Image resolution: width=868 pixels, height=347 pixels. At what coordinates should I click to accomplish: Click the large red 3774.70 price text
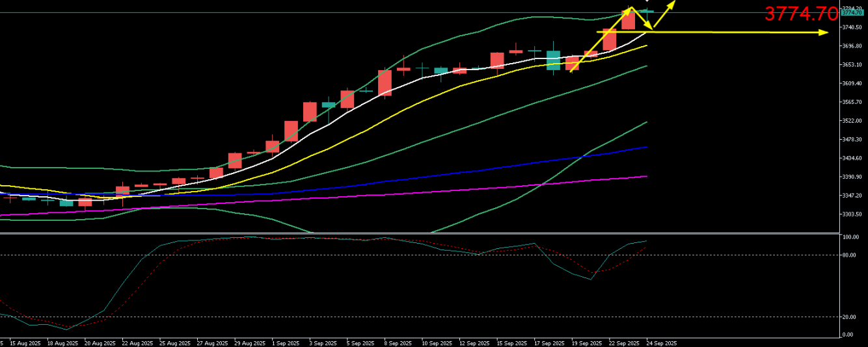(x=800, y=13)
